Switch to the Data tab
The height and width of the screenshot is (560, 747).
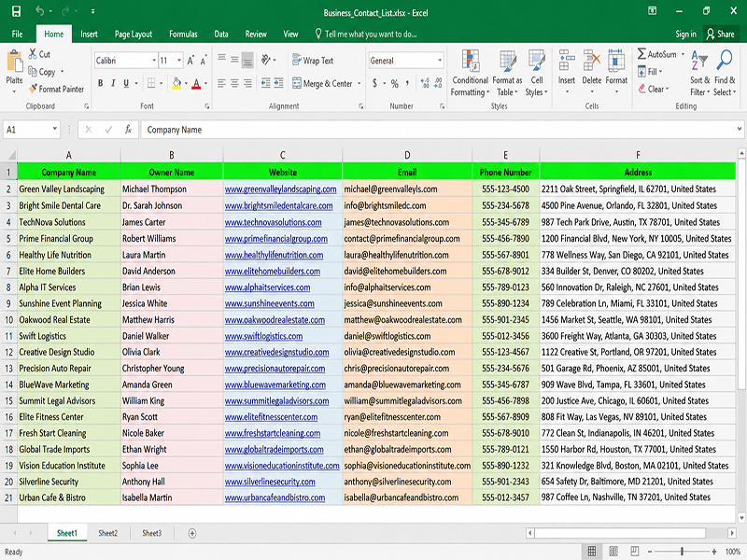pyautogui.click(x=221, y=34)
